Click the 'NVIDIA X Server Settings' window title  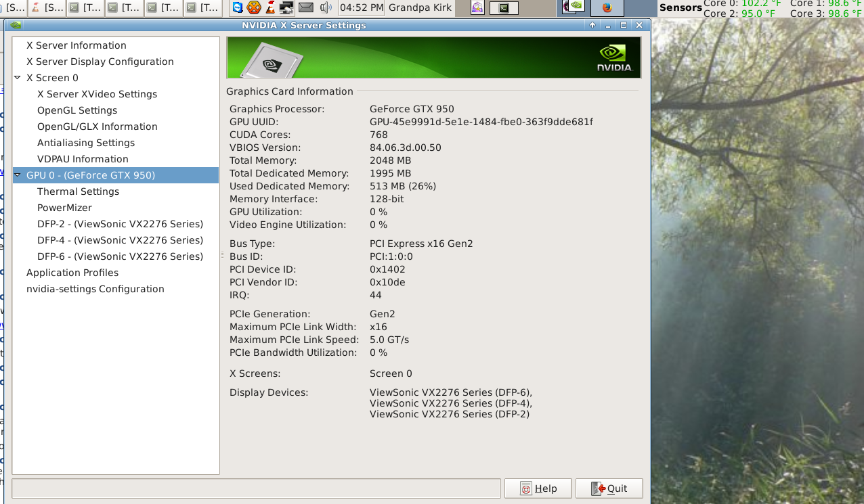303,25
